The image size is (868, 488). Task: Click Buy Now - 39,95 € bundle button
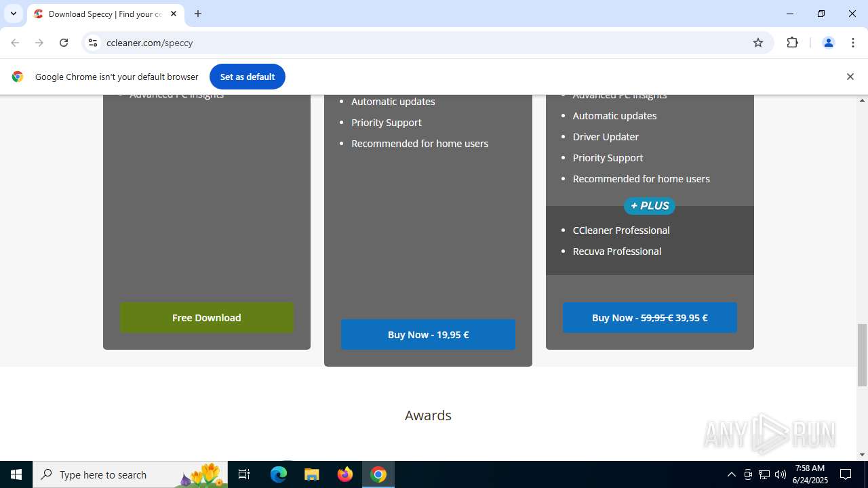(650, 318)
